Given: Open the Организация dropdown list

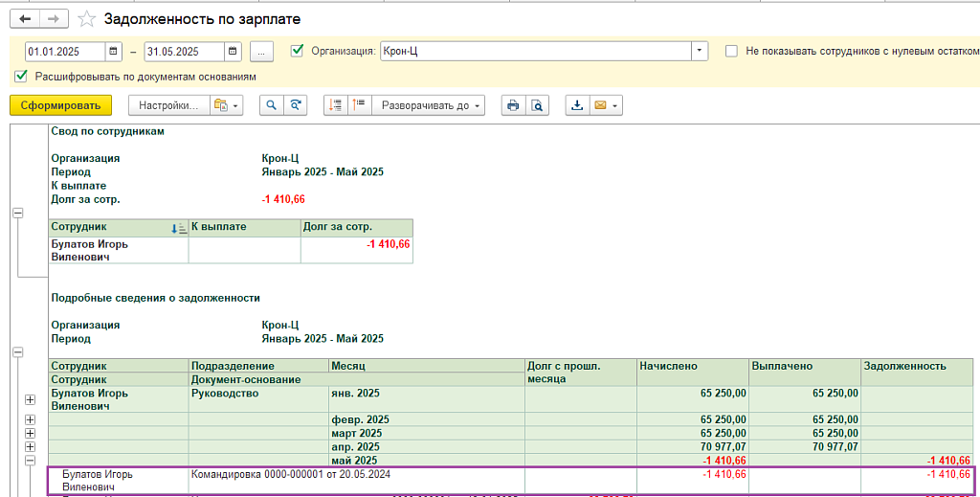Looking at the screenshot, I should 700,51.
